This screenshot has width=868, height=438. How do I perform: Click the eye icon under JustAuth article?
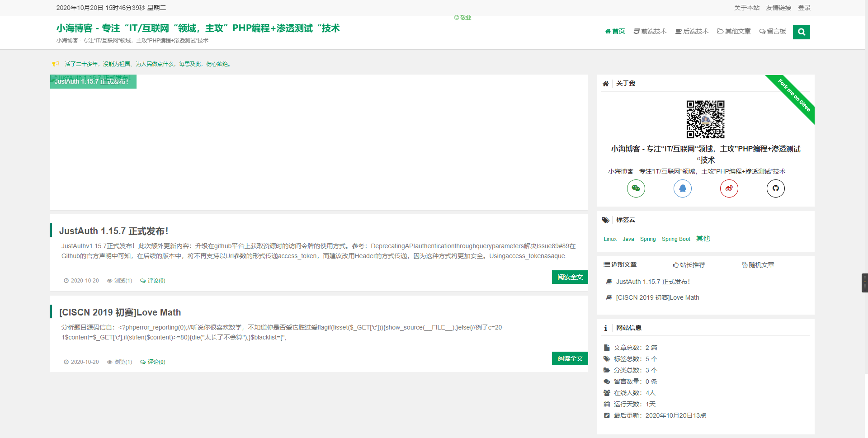109,281
